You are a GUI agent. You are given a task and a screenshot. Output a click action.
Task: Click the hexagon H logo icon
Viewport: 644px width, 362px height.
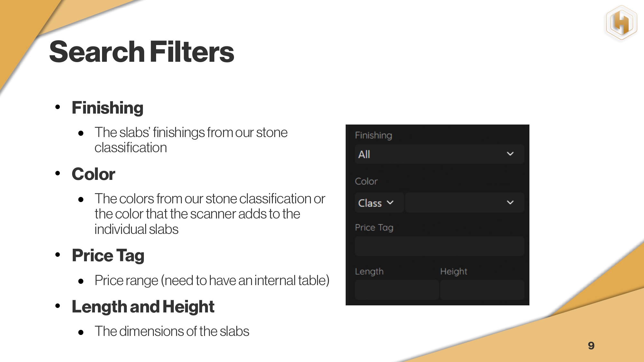[621, 23]
